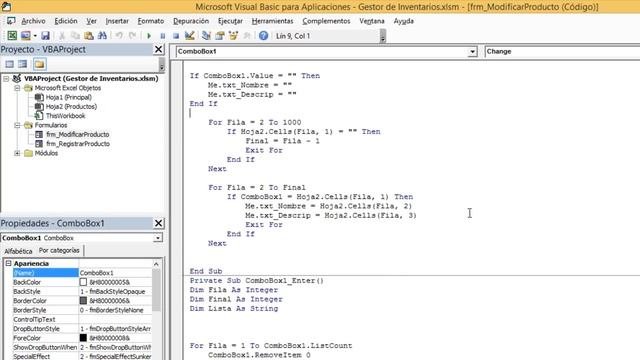This screenshot has height=360, width=640.
Task: Select the DropButtonStyle property row
Action: pos(82,329)
